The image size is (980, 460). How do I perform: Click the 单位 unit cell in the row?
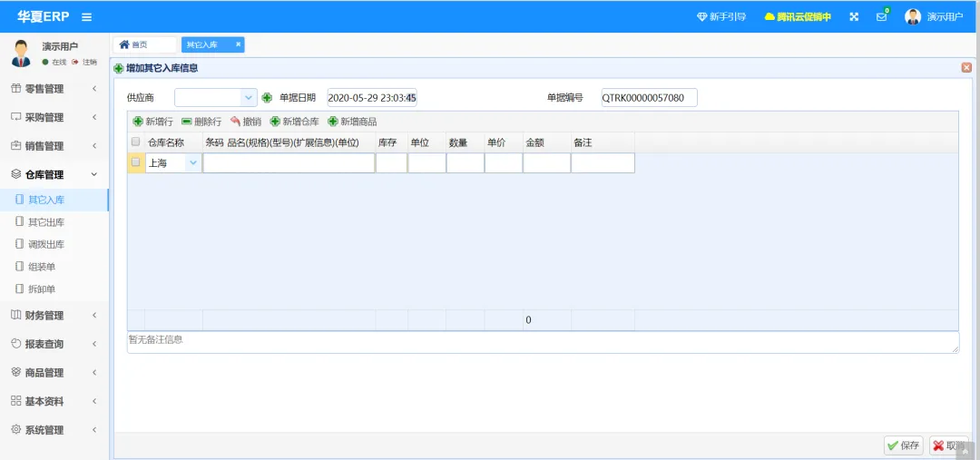(426, 163)
